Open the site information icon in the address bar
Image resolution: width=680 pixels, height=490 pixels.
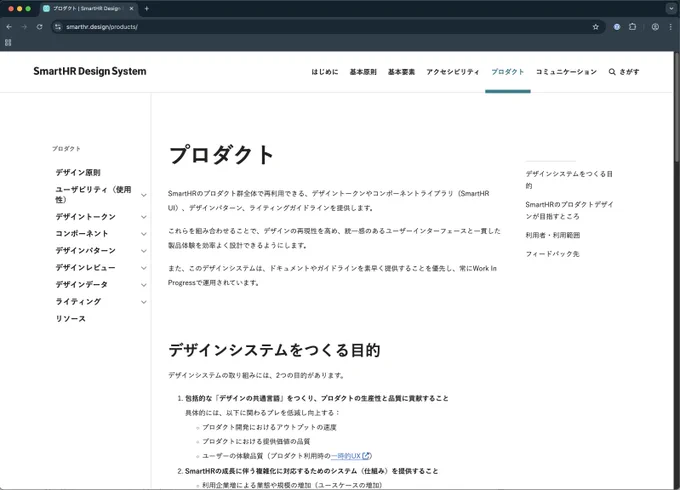[58, 27]
